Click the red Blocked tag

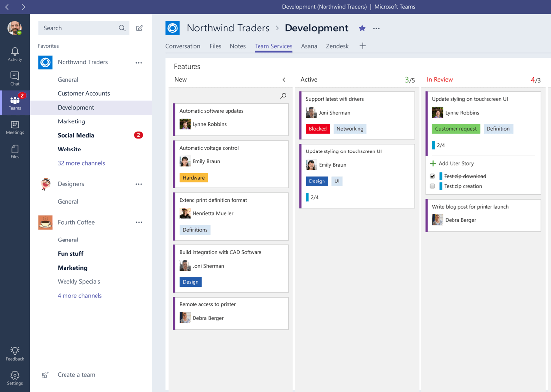coord(318,129)
